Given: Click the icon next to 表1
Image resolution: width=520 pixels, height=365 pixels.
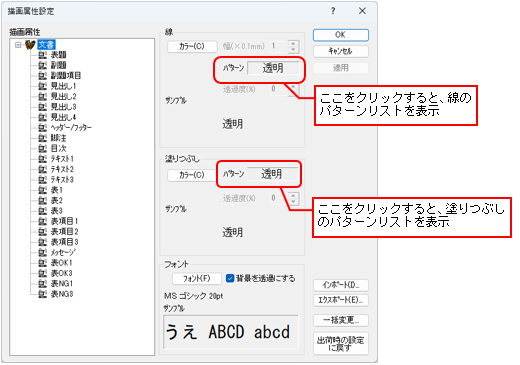Looking at the screenshot, I should tap(42, 190).
